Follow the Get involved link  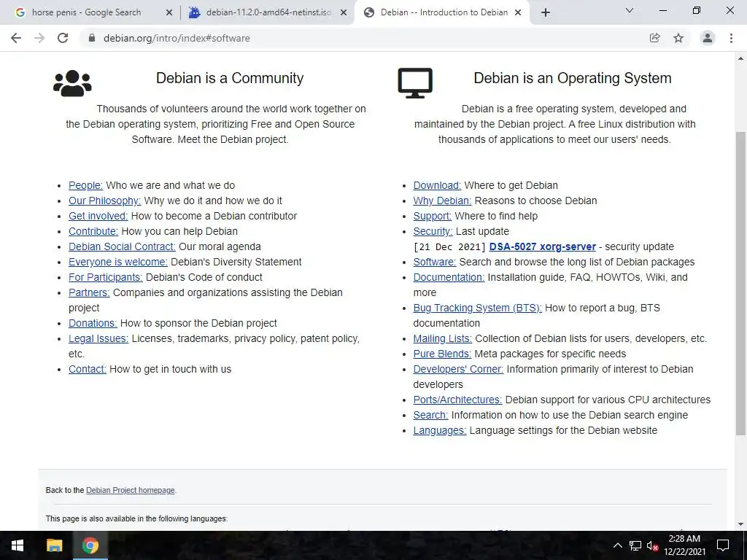98,216
